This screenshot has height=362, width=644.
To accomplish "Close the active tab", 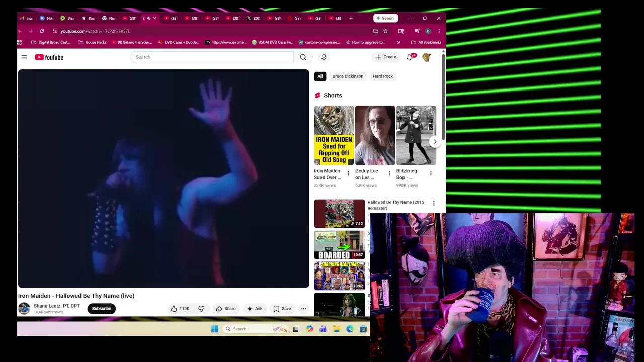I will [x=154, y=18].
